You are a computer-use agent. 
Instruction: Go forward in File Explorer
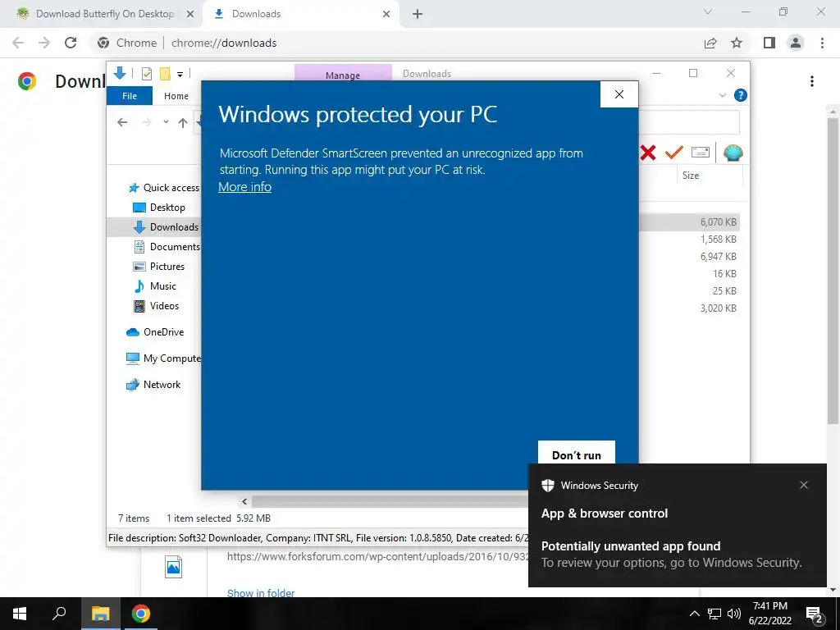pos(147,123)
